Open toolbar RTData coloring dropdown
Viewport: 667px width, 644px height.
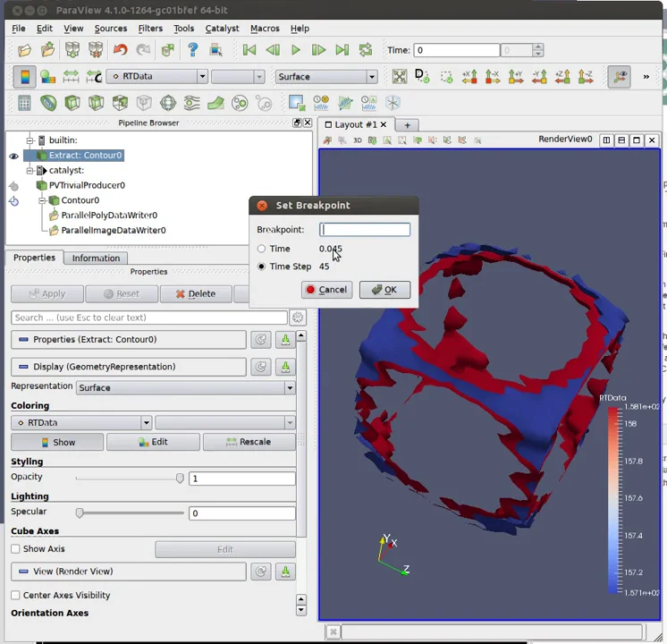(x=157, y=77)
